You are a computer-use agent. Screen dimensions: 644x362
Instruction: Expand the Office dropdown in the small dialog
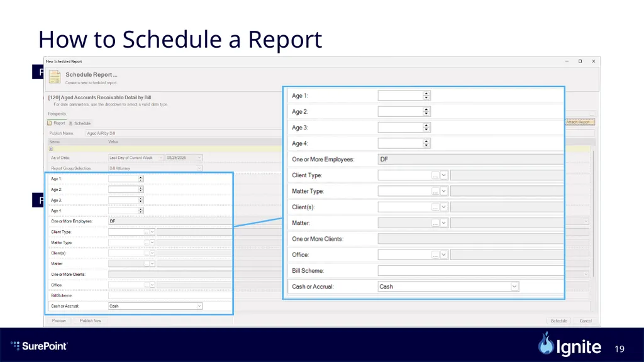click(x=152, y=285)
